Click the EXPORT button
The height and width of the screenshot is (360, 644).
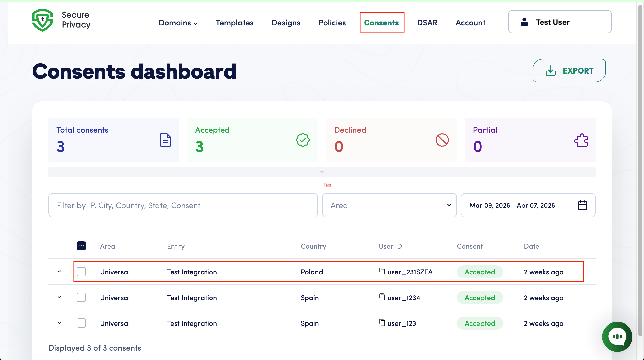(x=569, y=70)
